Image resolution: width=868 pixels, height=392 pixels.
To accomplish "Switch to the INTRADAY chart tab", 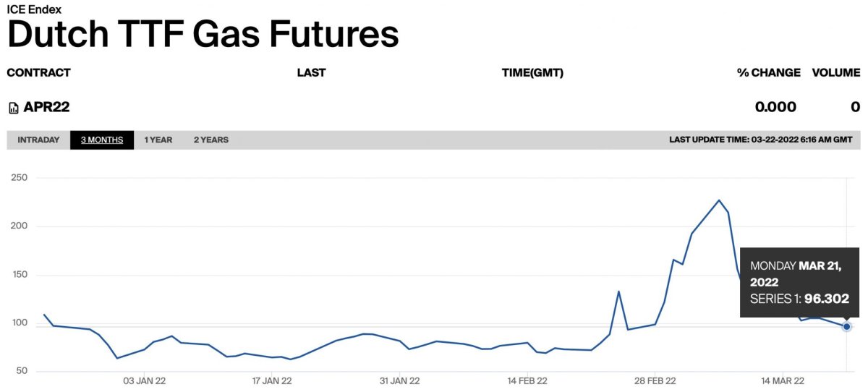I will [38, 140].
